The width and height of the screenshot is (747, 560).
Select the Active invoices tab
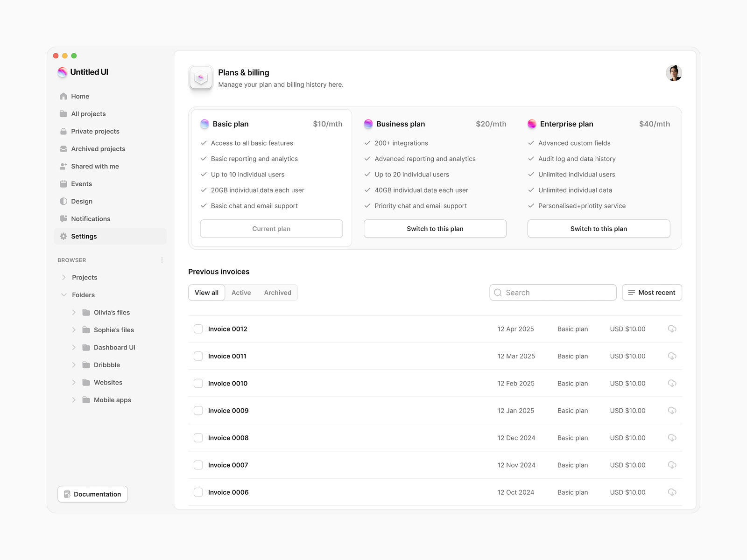click(x=241, y=292)
